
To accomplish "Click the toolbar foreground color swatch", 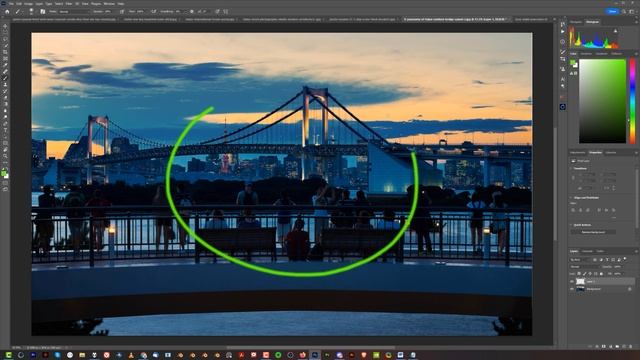I will [4, 173].
